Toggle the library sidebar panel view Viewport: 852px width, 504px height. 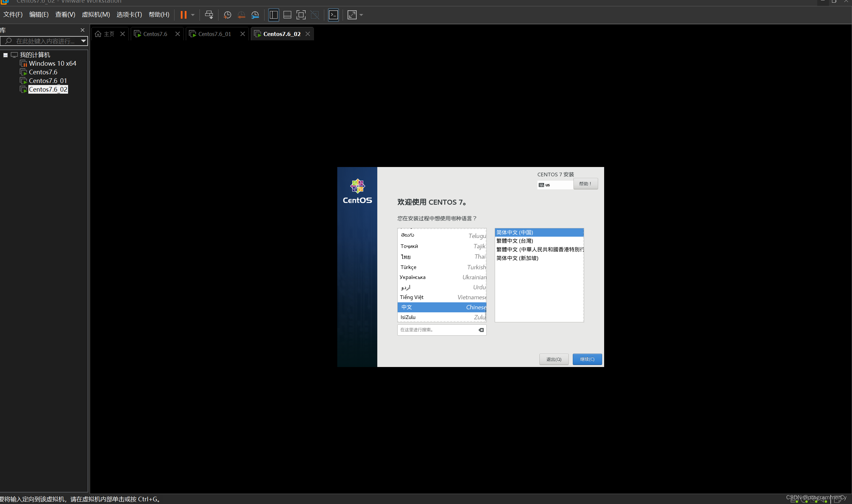(273, 15)
